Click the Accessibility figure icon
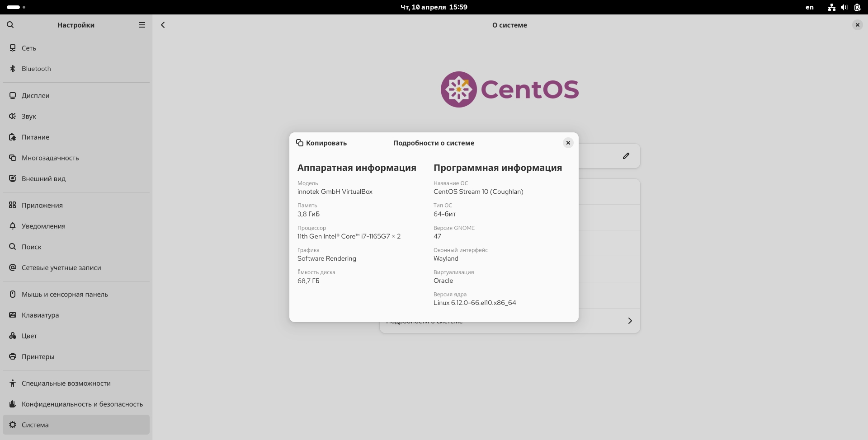Image resolution: width=868 pixels, height=440 pixels. pos(13,383)
